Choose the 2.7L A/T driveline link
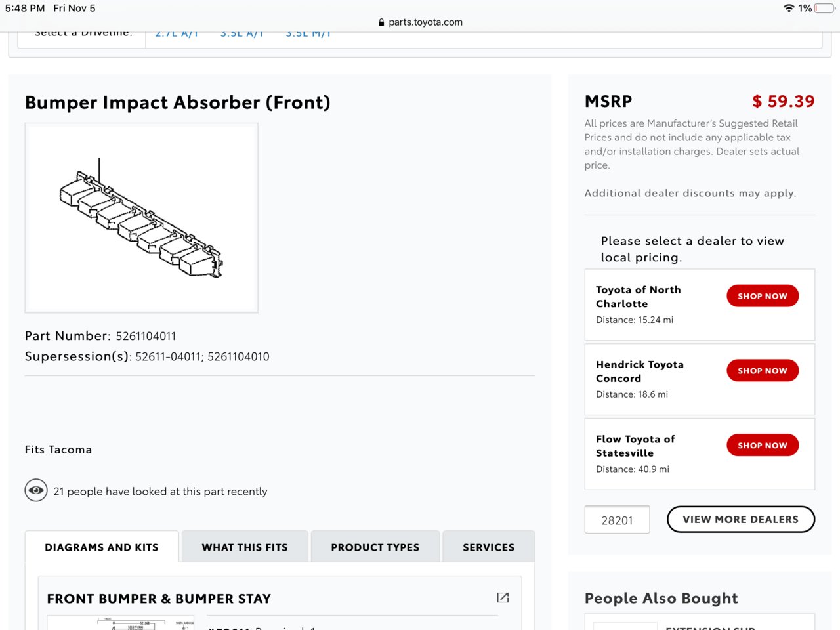The height and width of the screenshot is (630, 840). (x=177, y=33)
